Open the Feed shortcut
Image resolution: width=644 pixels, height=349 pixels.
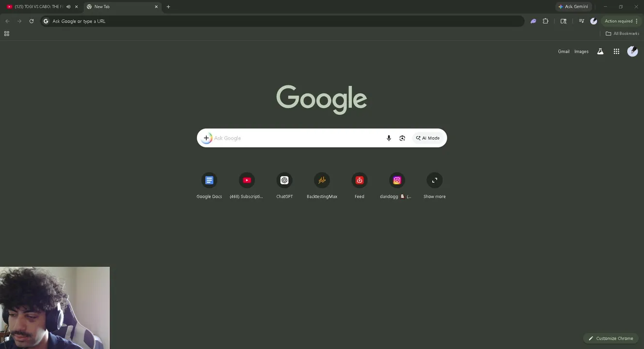pyautogui.click(x=360, y=186)
